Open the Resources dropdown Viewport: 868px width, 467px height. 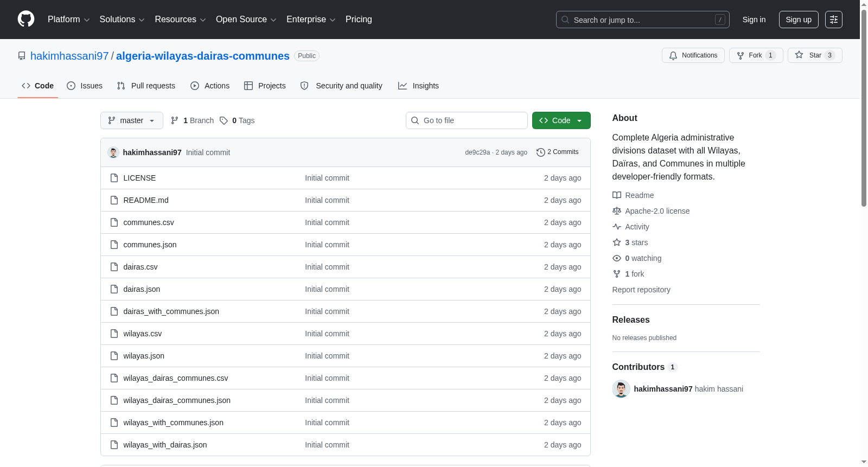coord(180,20)
